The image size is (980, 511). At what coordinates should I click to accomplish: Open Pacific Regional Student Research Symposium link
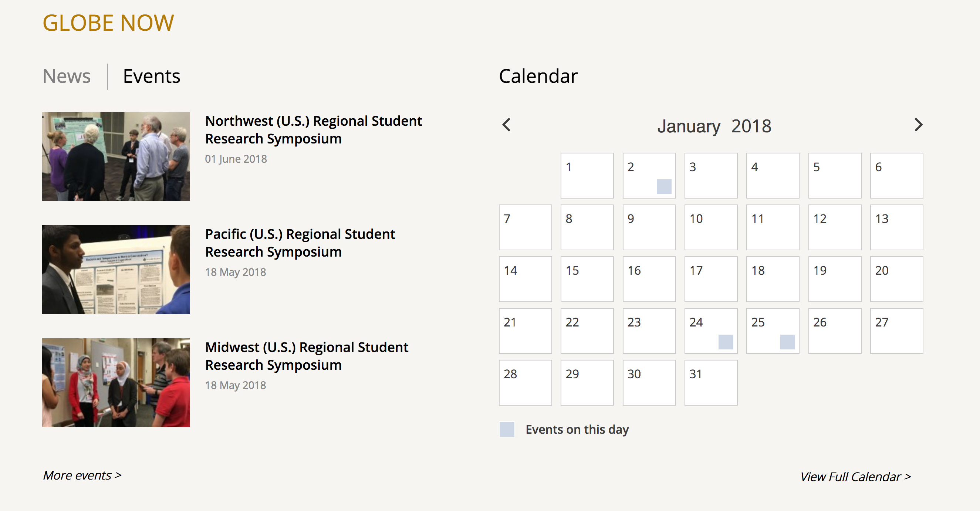[x=300, y=243]
